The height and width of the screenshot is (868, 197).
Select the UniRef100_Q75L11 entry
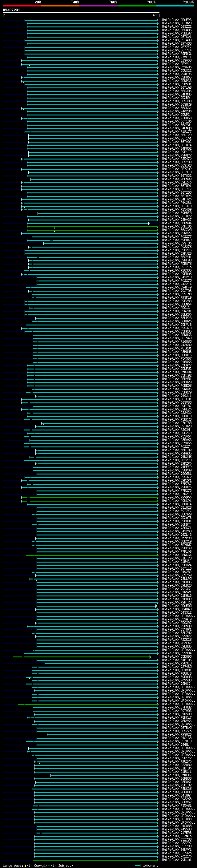pos(176,57)
